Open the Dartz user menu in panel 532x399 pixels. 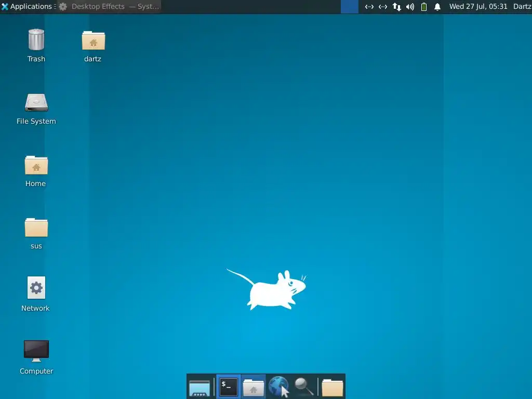click(522, 6)
